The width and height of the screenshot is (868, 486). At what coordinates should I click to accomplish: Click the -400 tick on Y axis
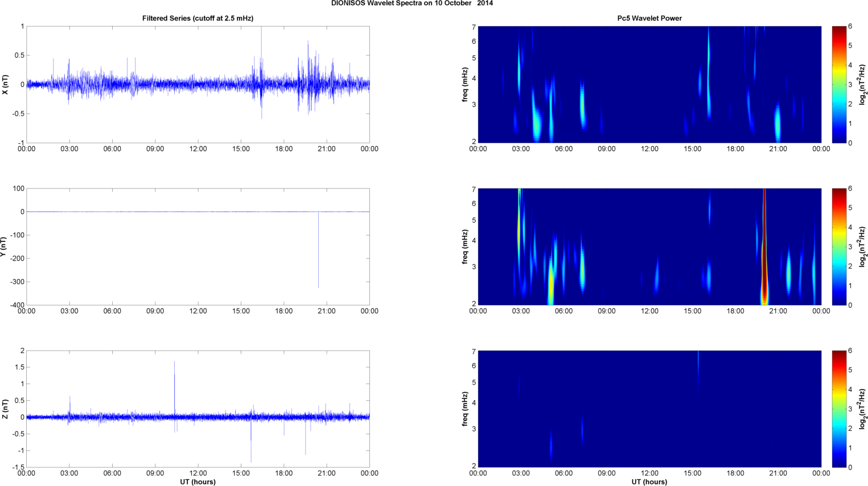pyautogui.click(x=17, y=305)
